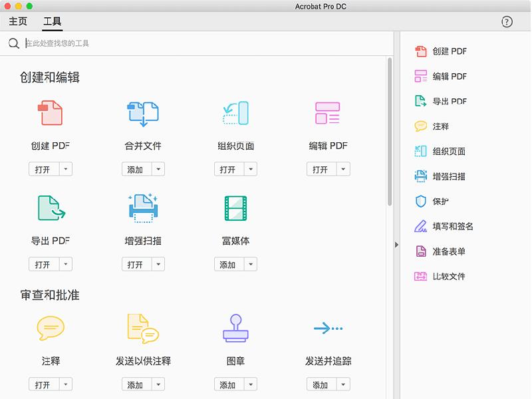Select the 增强扫描 tool icon
This screenshot has height=399, width=532.
(x=142, y=208)
